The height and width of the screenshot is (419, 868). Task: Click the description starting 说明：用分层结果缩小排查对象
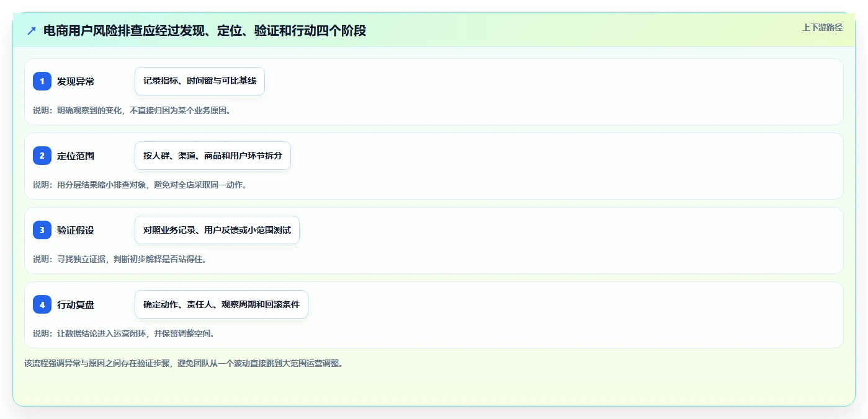pos(140,185)
